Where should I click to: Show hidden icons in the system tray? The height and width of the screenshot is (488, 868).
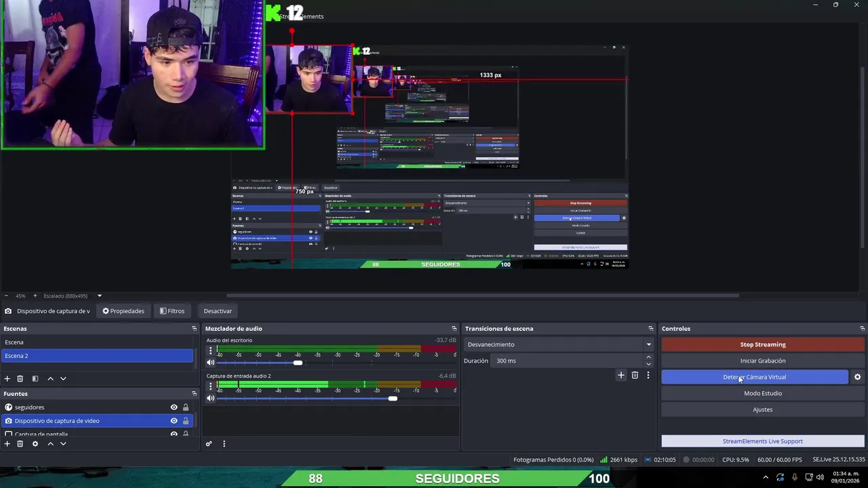[x=766, y=477]
